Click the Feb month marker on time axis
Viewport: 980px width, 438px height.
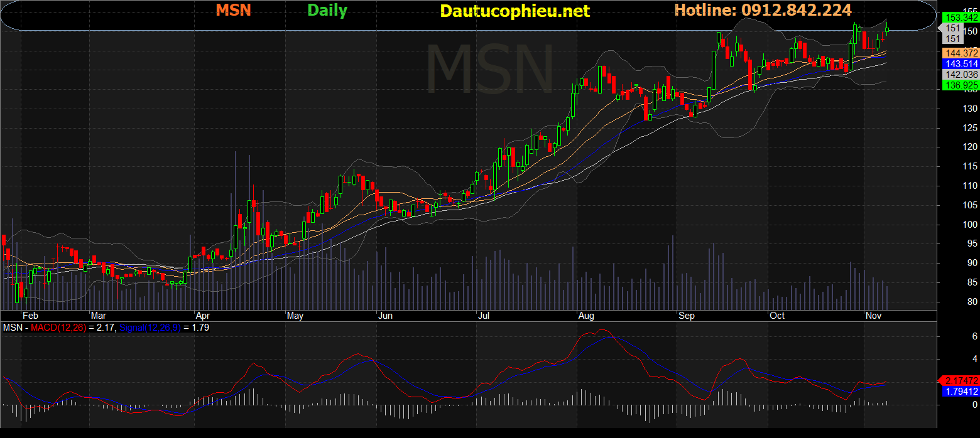(30, 316)
